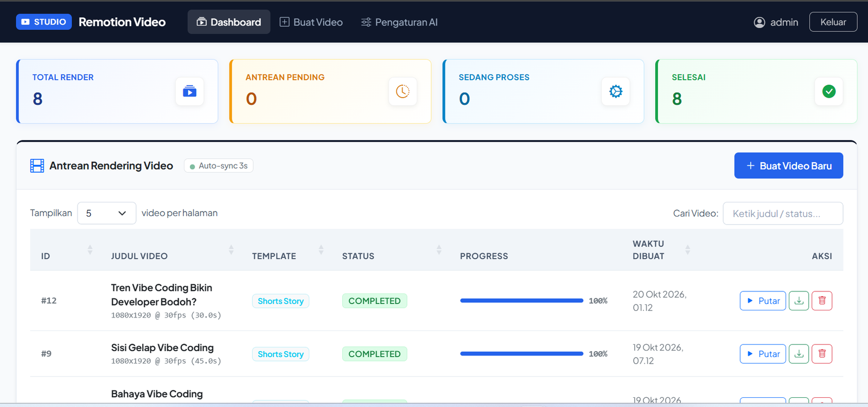Click the Buat Video Baru button
The width and height of the screenshot is (868, 407).
click(x=789, y=166)
